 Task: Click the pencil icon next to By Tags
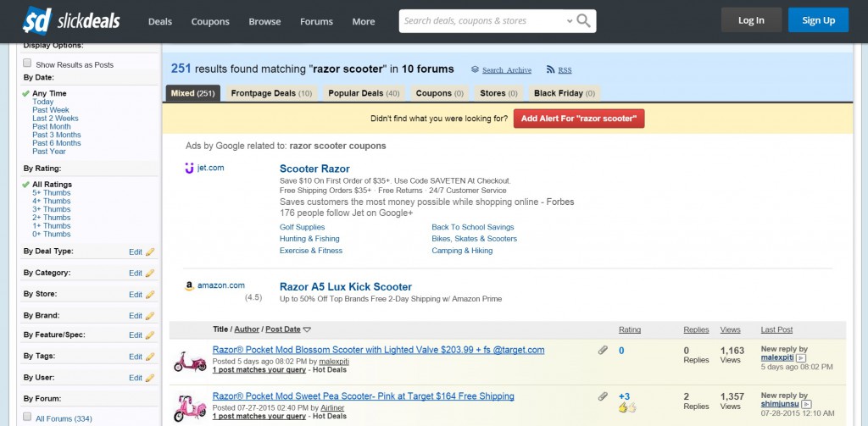(x=150, y=357)
